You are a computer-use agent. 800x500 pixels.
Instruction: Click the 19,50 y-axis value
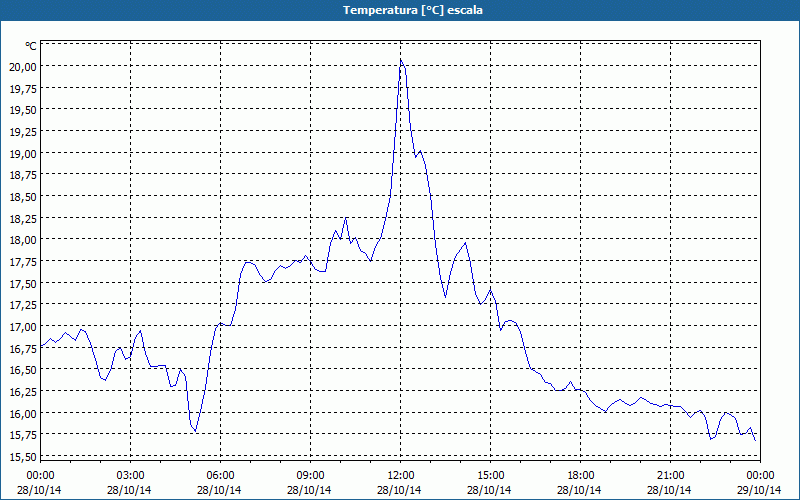[x=23, y=110]
